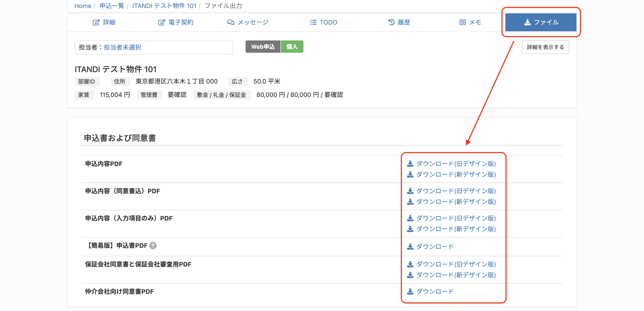Image resolution: width=644 pixels, height=311 pixels.
Task: Click the history clock icon beside 履歴
Action: coord(391,22)
